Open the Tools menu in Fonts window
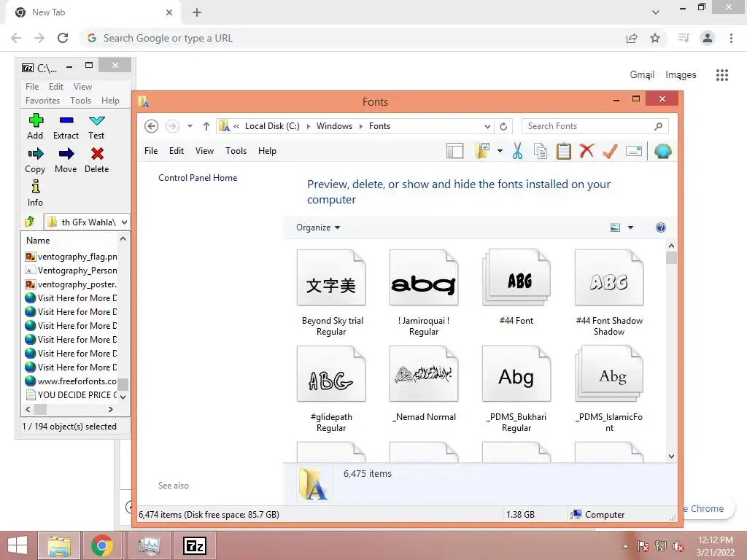 tap(236, 151)
